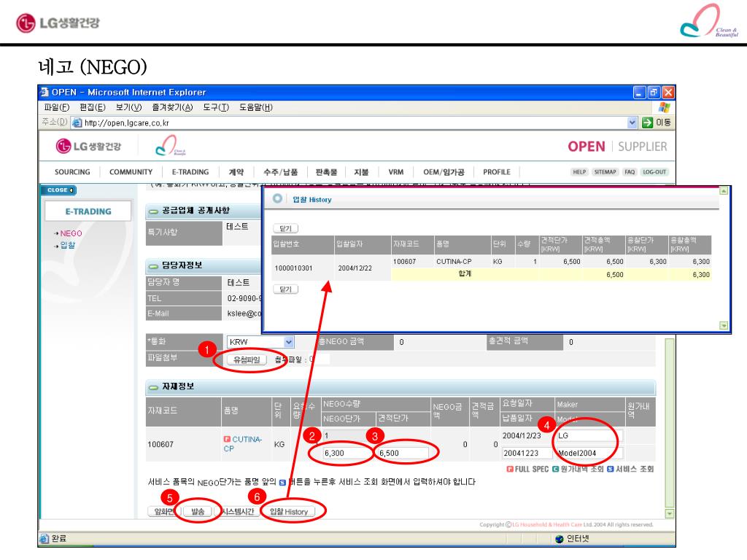Go to the 판촉물 tab
Screen dimensions: 747x560
point(326,172)
